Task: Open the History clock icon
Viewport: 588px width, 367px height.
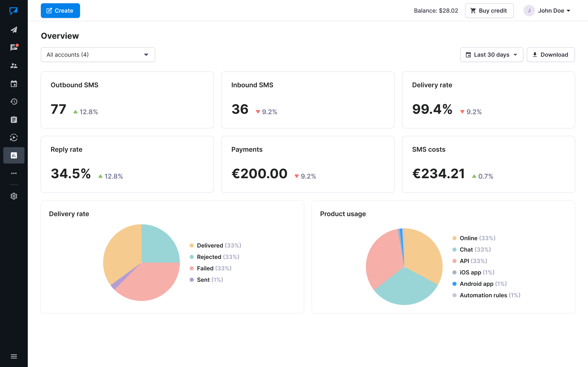Action: [14, 102]
